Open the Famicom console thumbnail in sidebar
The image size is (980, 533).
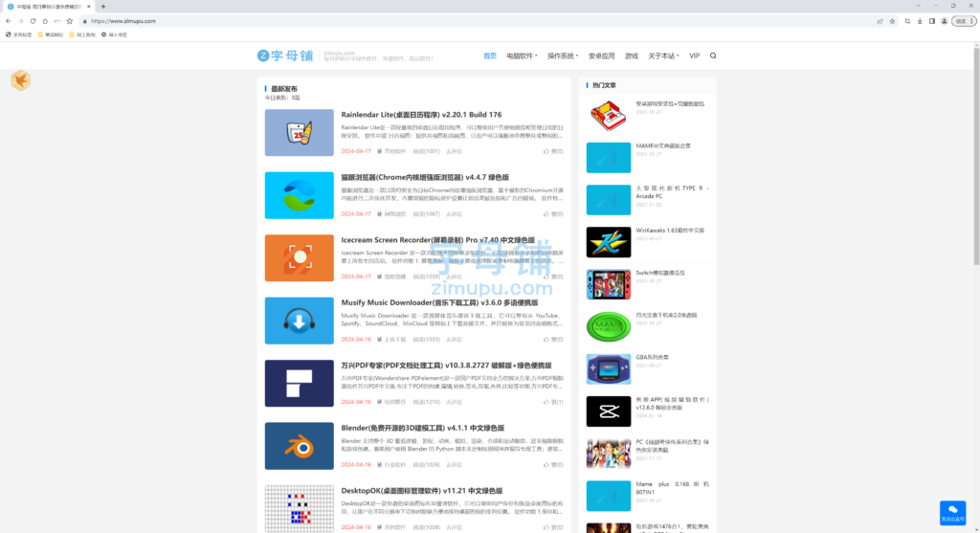[608, 115]
